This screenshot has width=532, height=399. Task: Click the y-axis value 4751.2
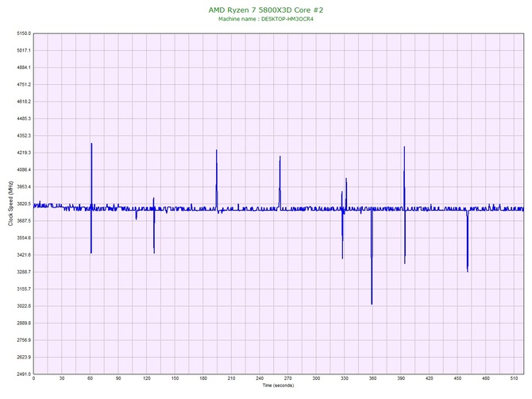pos(24,84)
